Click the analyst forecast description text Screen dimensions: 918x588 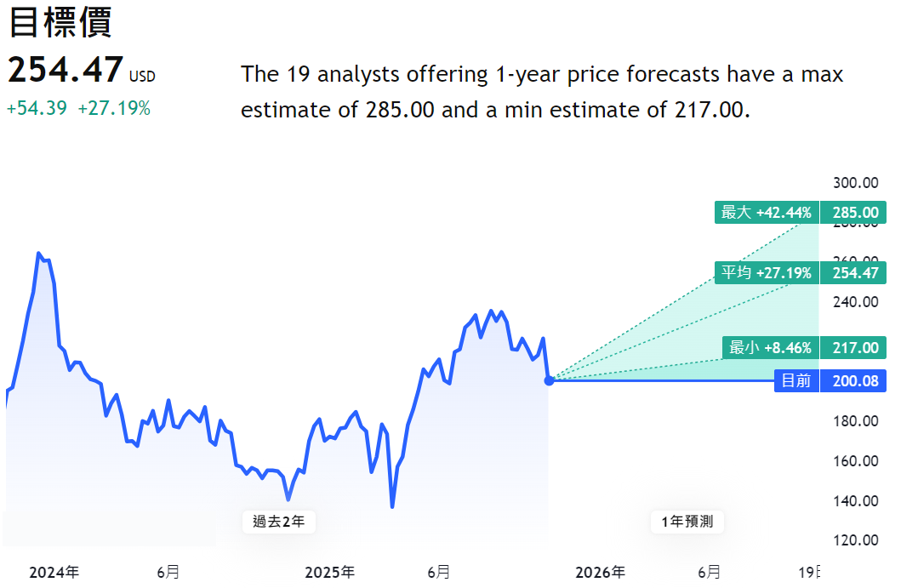point(542,92)
